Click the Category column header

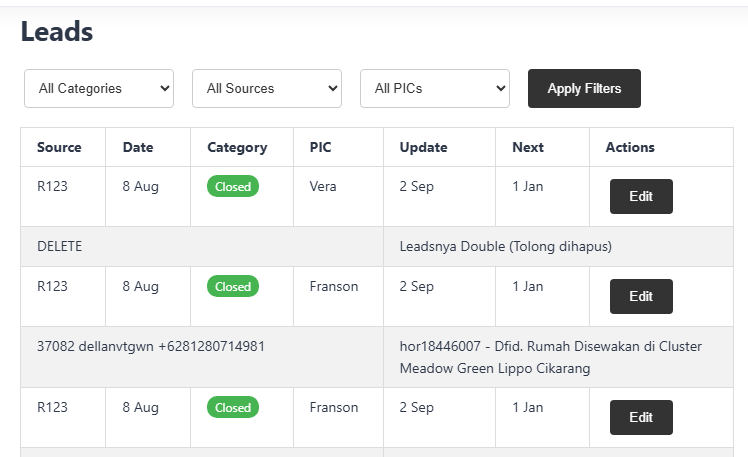click(x=237, y=147)
